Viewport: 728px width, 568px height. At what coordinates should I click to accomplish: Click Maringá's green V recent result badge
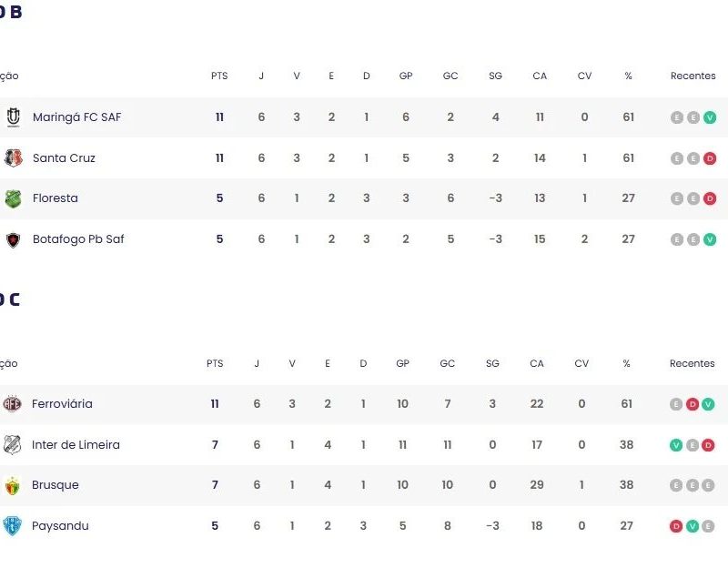click(710, 117)
